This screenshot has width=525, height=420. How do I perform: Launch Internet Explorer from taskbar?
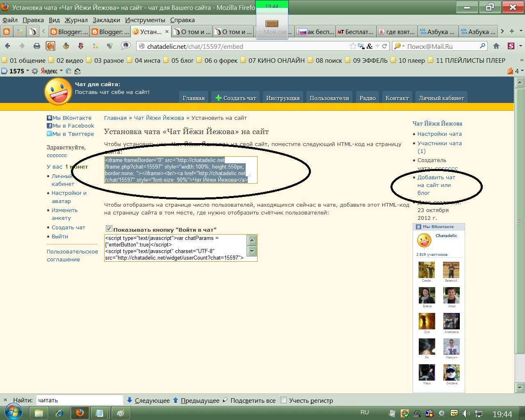[59, 413]
